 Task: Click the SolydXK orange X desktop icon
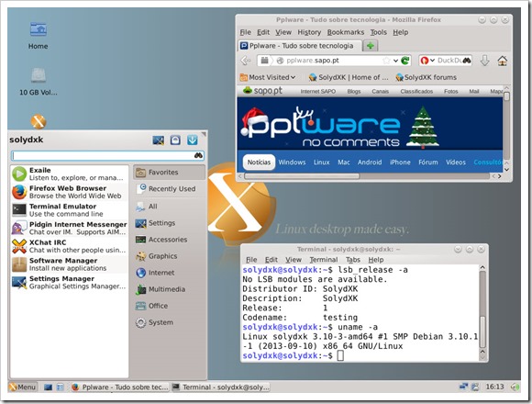point(39,121)
